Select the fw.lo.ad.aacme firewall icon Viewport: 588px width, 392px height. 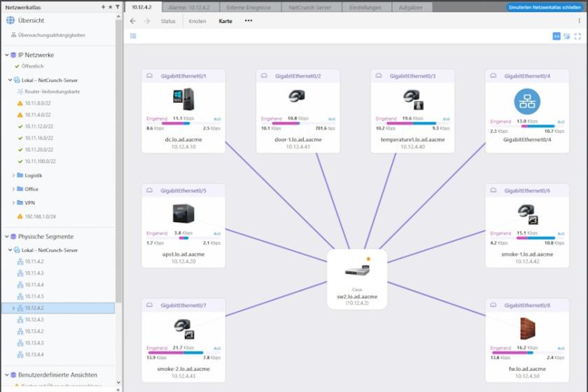[527, 328]
